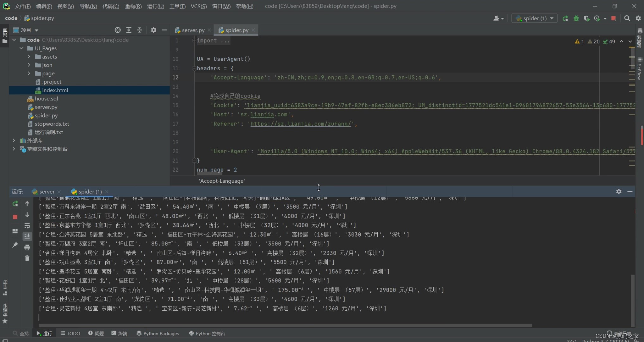Image resolution: width=644 pixels, height=342 pixels.
Task: Unfold the import block on line 1
Action: tap(194, 41)
